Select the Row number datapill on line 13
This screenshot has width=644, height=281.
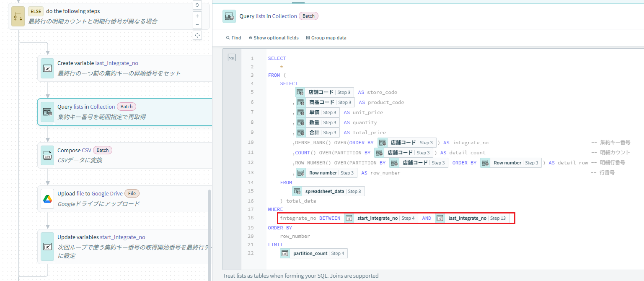click(326, 173)
